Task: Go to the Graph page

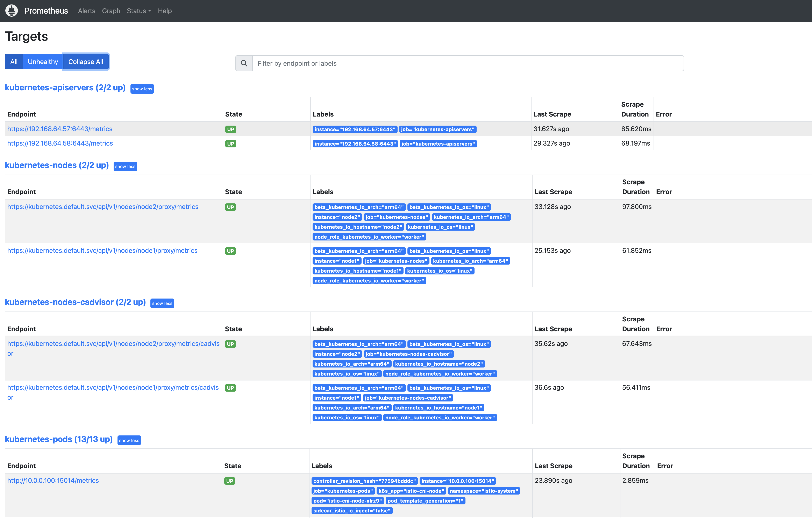Action: 111,11
